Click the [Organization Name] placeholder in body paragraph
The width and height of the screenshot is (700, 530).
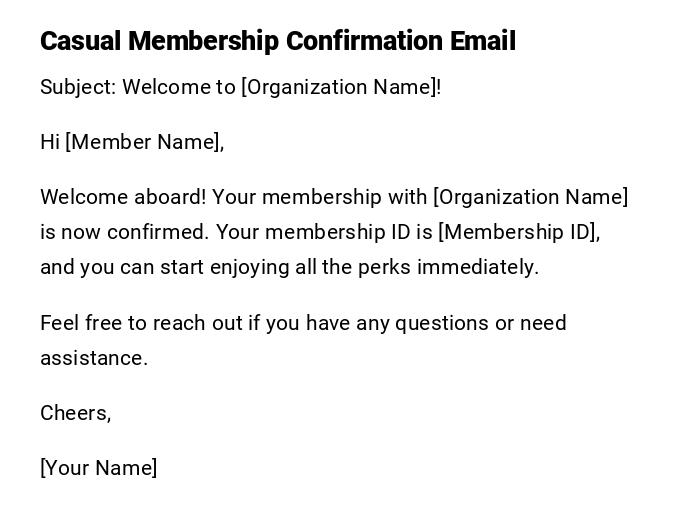click(x=530, y=197)
